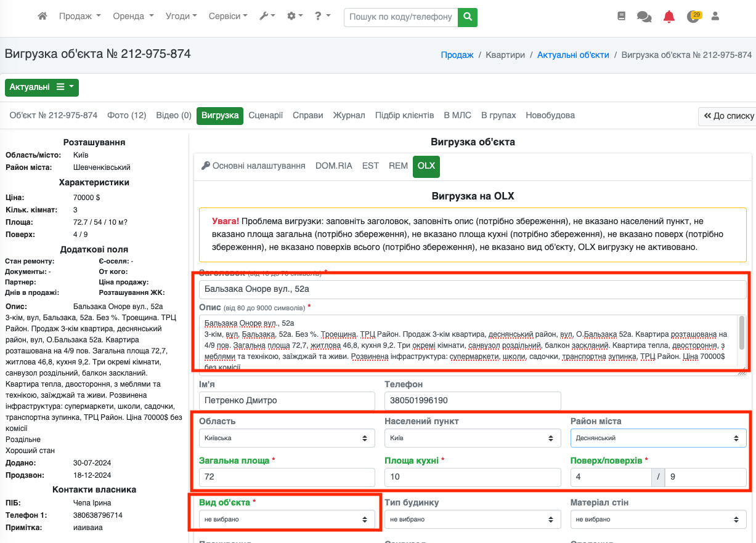Open the wrench tools menu

pos(267,17)
